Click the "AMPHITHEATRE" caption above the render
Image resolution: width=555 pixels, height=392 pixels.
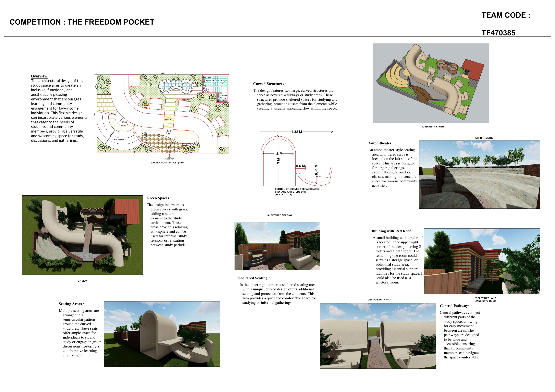tap(484, 138)
